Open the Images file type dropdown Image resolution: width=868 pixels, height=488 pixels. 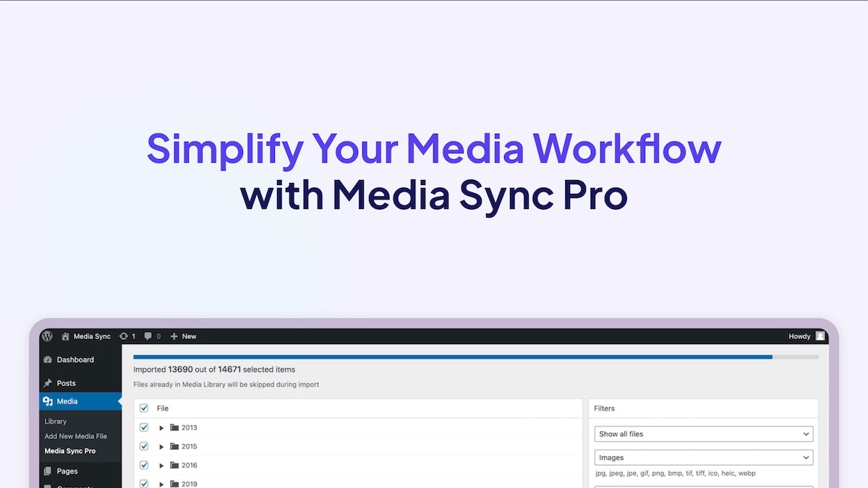click(704, 458)
